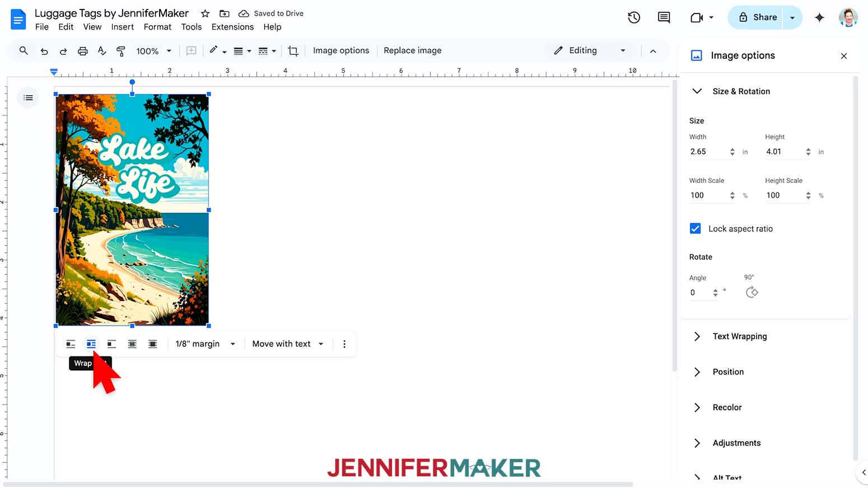Open the Google account avatar
The height and width of the screenshot is (488, 868).
[x=848, y=17]
